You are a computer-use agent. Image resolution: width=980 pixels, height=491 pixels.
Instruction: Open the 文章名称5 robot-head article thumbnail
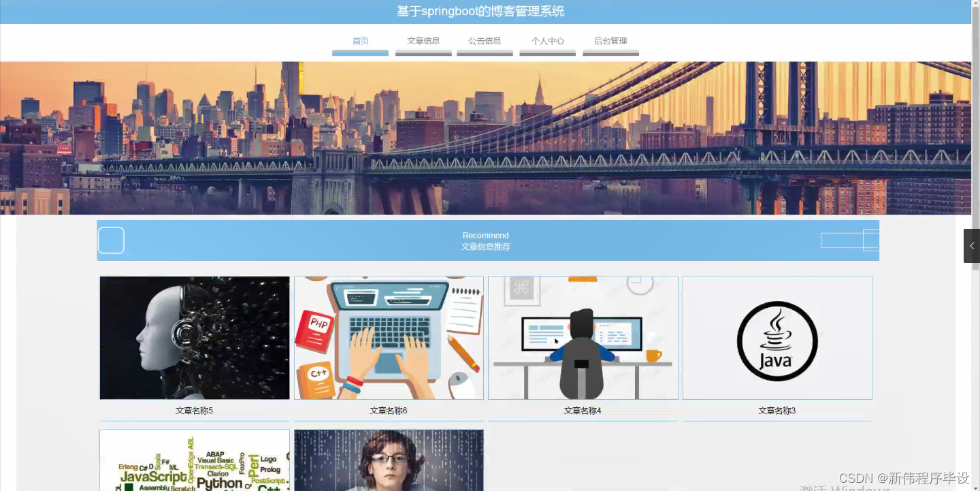(x=195, y=337)
